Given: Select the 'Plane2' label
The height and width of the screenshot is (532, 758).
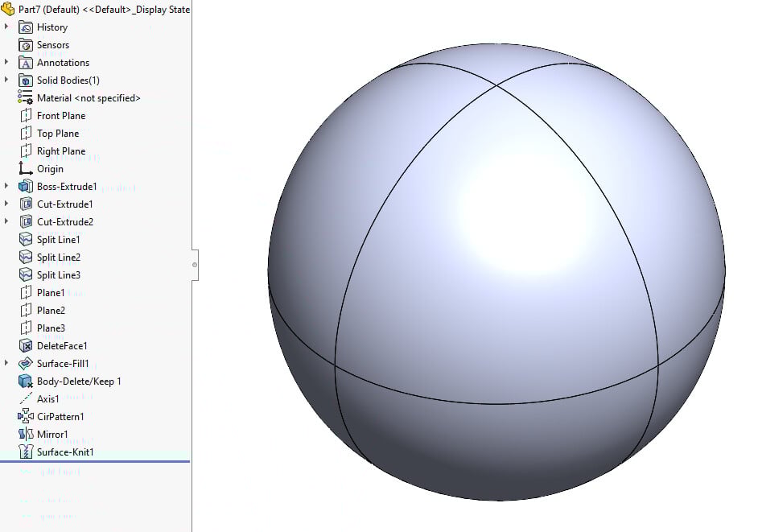Looking at the screenshot, I should (51, 311).
